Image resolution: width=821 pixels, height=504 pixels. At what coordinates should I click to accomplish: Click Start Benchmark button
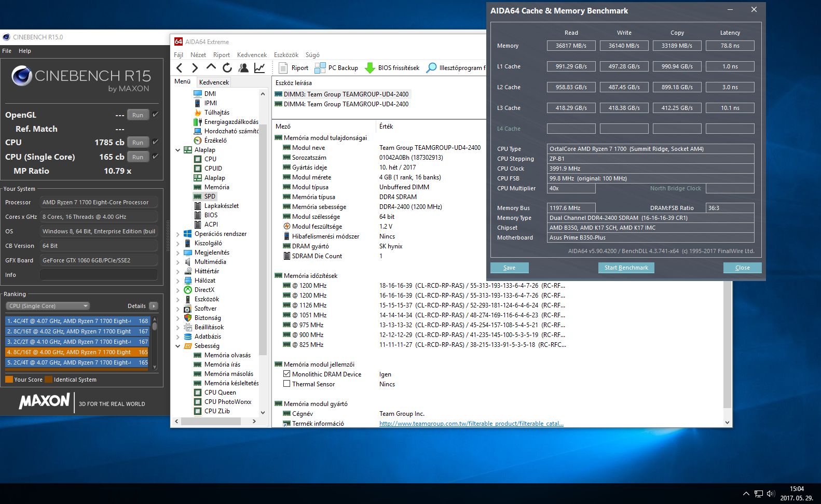click(626, 268)
